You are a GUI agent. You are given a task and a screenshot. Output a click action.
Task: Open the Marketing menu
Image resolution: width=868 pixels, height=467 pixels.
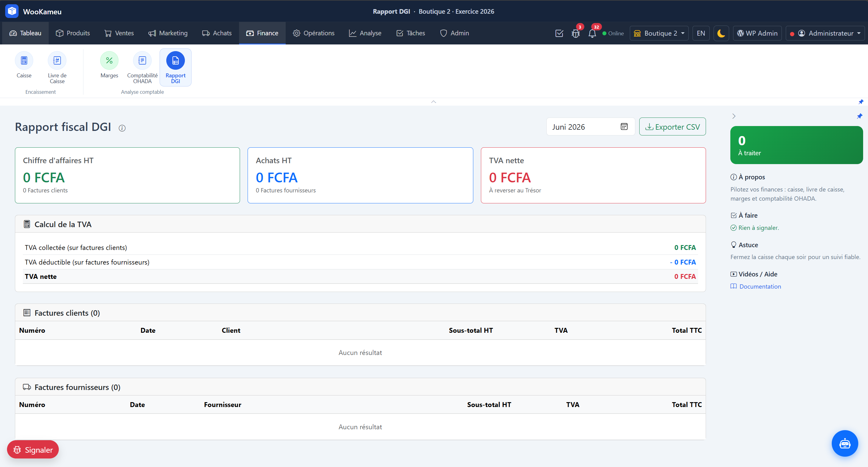click(168, 33)
